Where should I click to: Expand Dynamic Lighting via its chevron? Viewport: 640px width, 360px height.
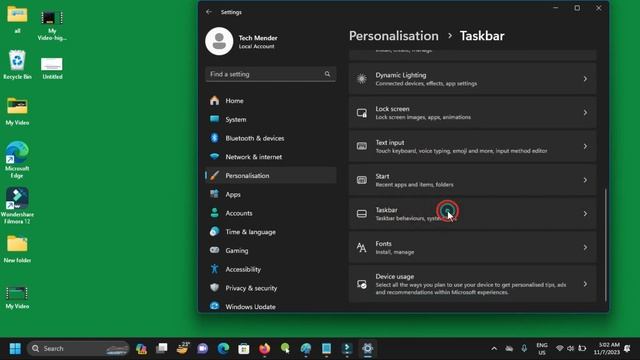(x=585, y=79)
